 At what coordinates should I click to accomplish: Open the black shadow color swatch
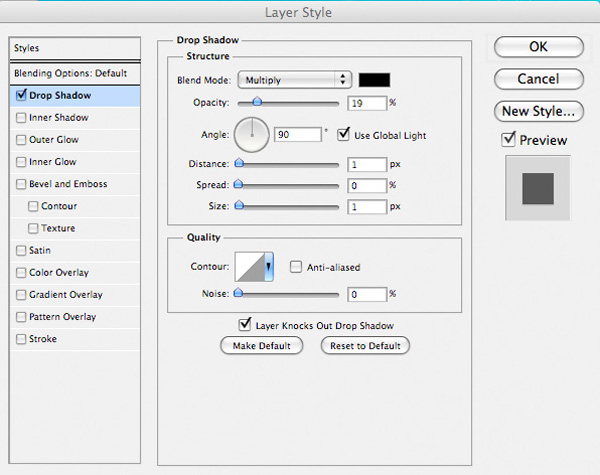click(x=374, y=80)
